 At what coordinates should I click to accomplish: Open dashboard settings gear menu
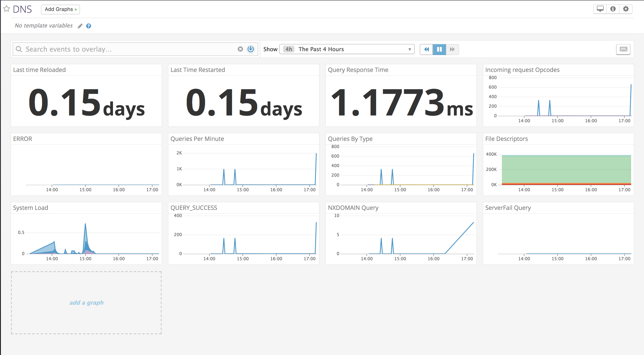coord(626,9)
